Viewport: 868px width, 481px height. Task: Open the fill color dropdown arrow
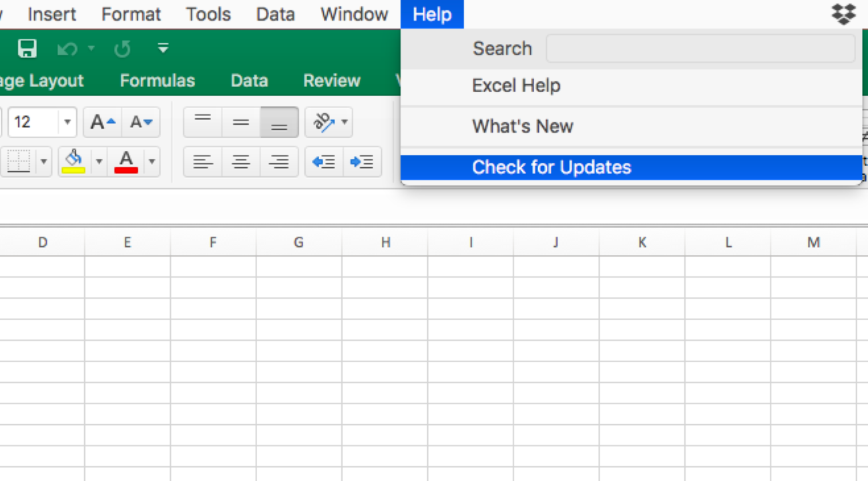98,161
